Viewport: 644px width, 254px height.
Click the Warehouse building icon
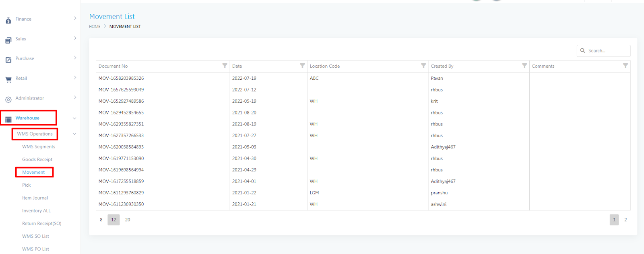(x=8, y=119)
